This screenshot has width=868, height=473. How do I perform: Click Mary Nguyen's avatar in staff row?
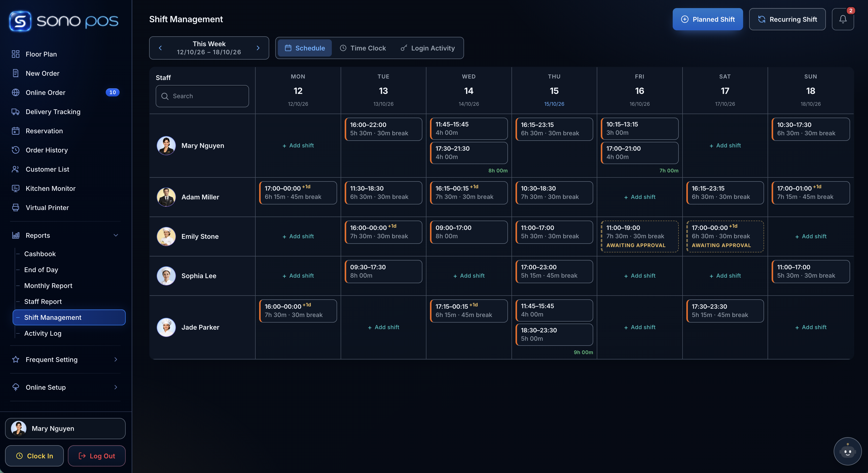[x=166, y=146]
